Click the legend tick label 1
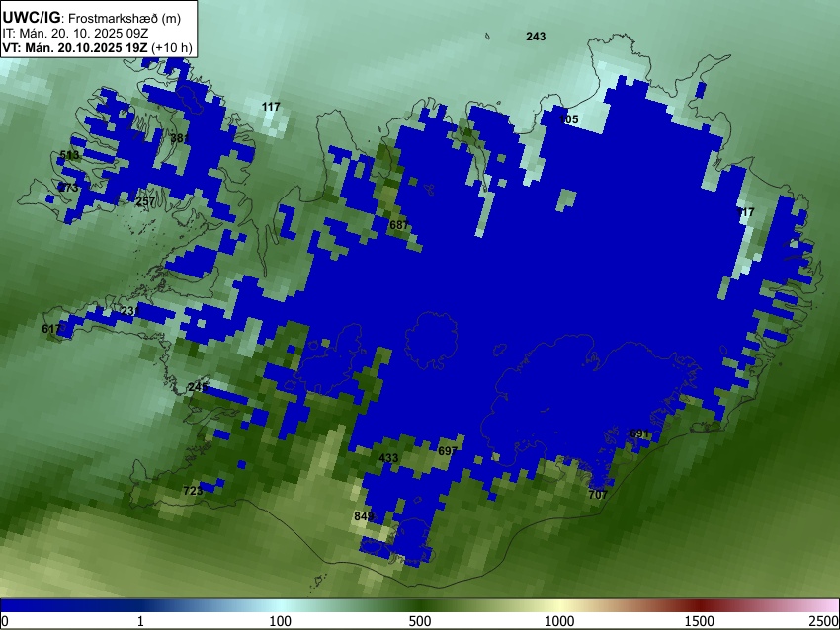 (x=140, y=621)
